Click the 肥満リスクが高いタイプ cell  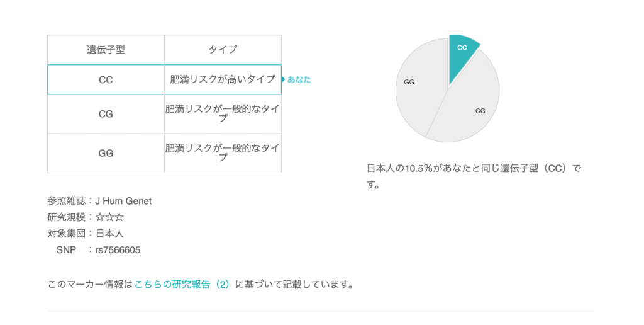(x=223, y=80)
